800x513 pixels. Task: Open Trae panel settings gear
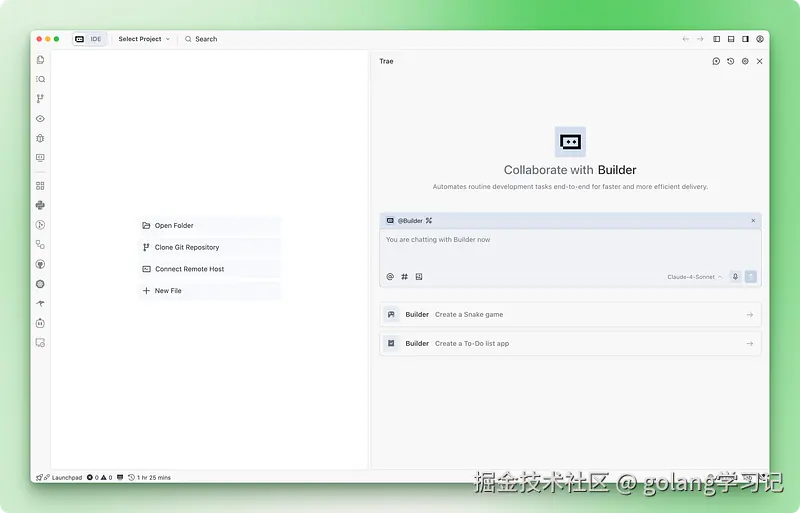coord(745,61)
